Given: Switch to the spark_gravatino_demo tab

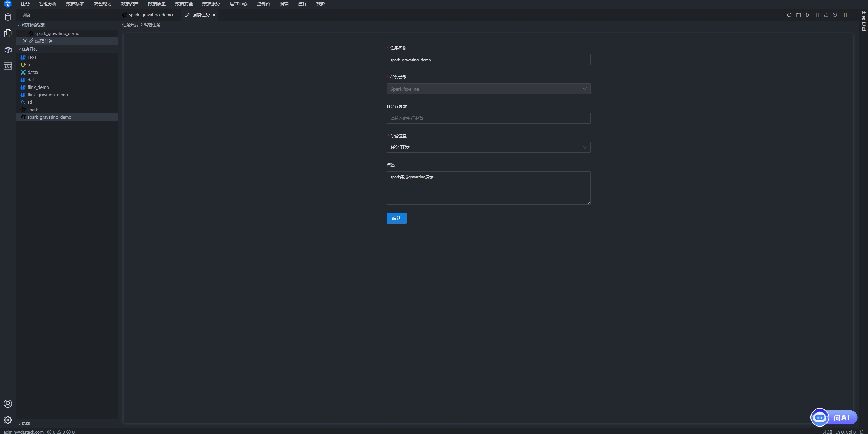Looking at the screenshot, I should (150, 15).
